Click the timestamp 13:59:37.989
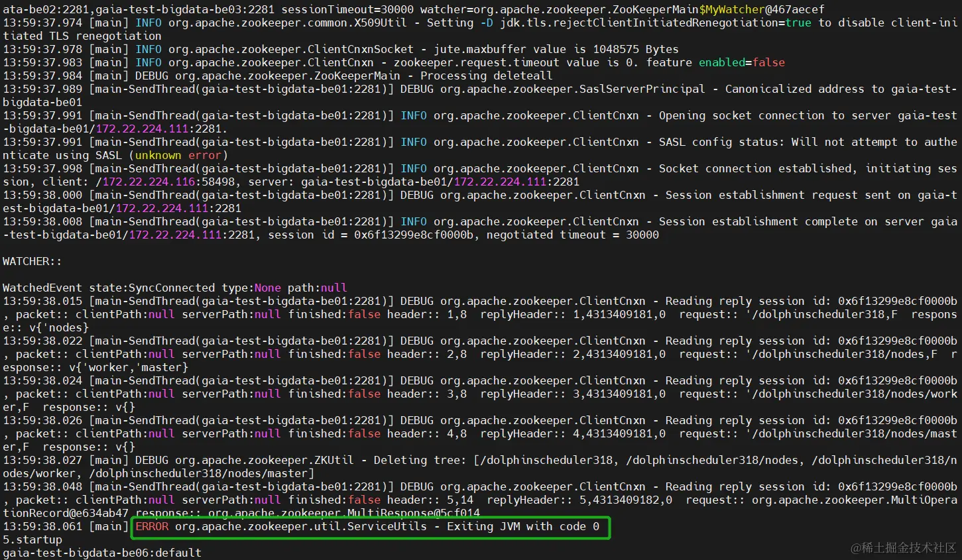Viewport: 962px width, 560px height. pos(42,89)
